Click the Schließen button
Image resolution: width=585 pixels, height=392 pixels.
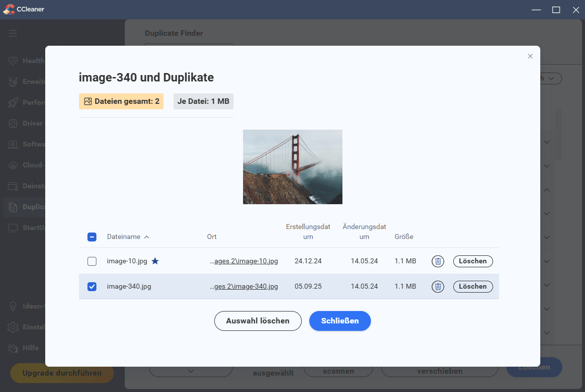pos(340,321)
